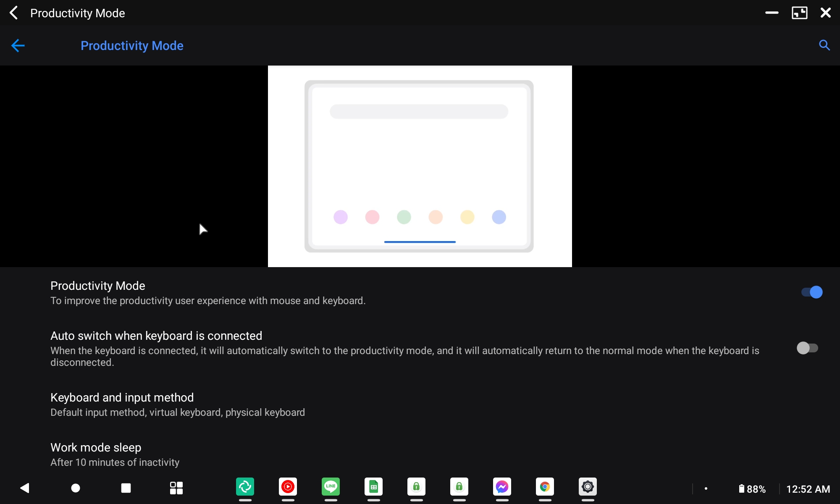Open Settings gear app in taskbar
Screen dimensions: 840x504
[588, 487]
